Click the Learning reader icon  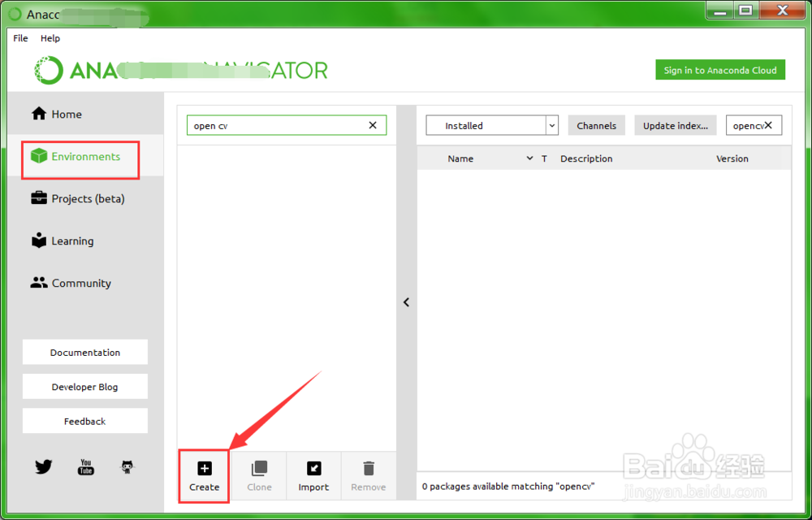(39, 240)
